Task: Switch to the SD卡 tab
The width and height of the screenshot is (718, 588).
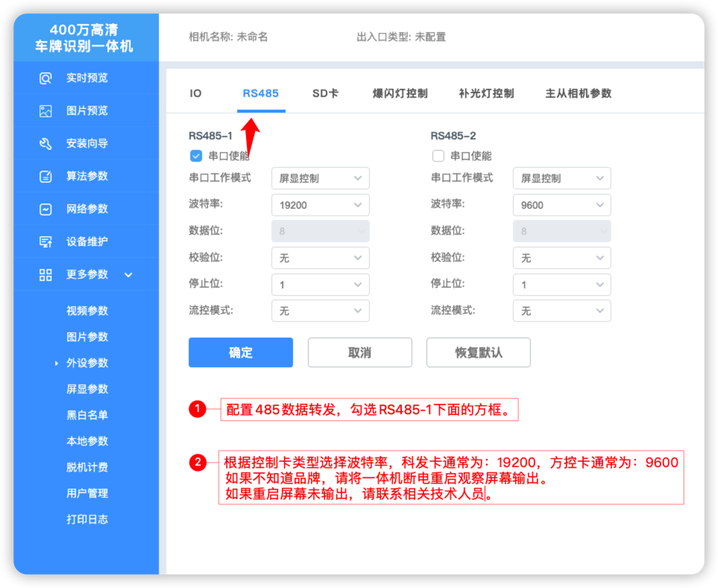Action: point(325,94)
